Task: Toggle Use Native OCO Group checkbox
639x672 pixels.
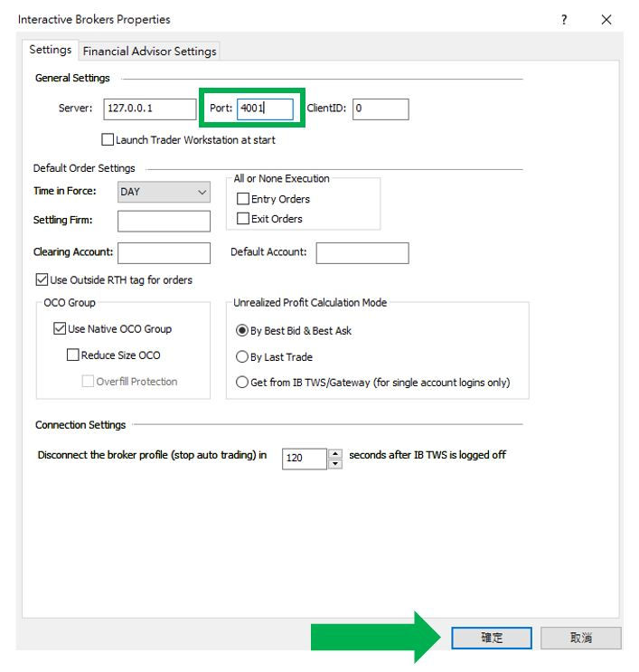Action: [x=60, y=328]
